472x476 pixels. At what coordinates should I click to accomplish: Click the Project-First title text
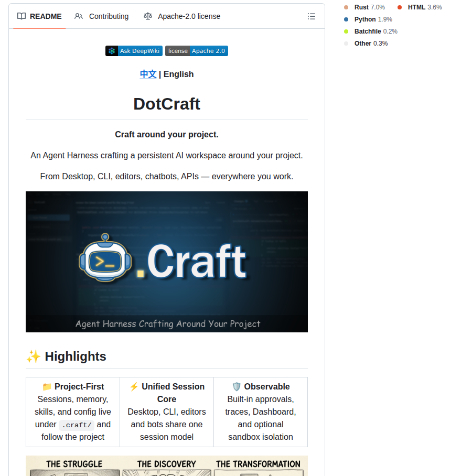tap(79, 387)
